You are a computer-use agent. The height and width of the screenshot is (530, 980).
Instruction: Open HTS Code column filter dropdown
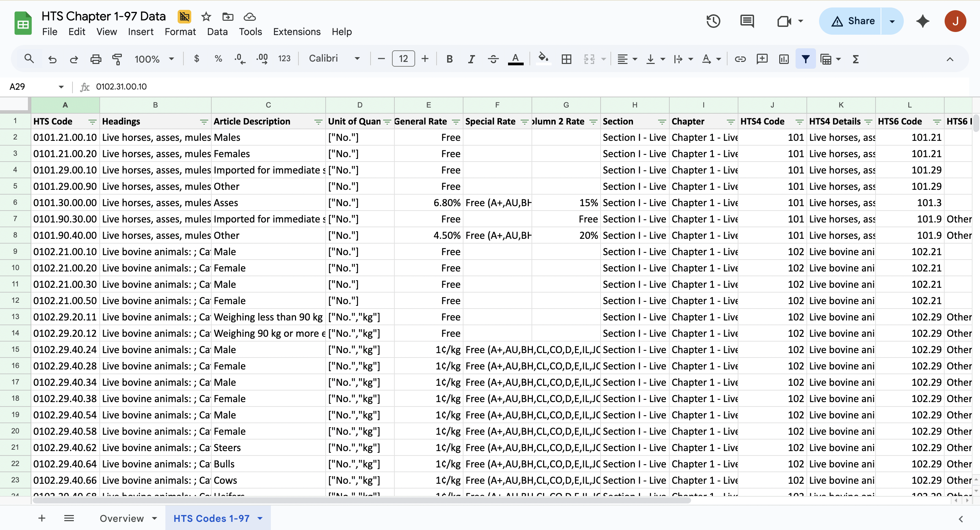[92, 122]
